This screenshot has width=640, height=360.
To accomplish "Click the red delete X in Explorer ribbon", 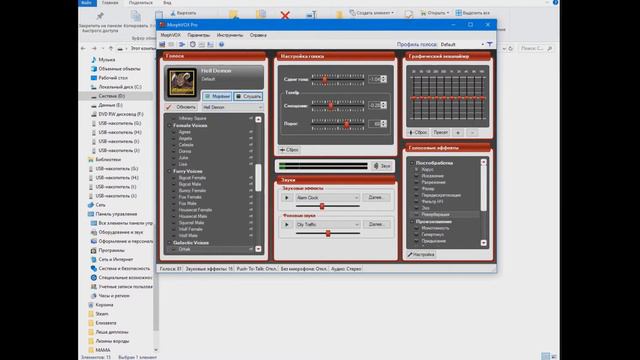I will (x=285, y=16).
